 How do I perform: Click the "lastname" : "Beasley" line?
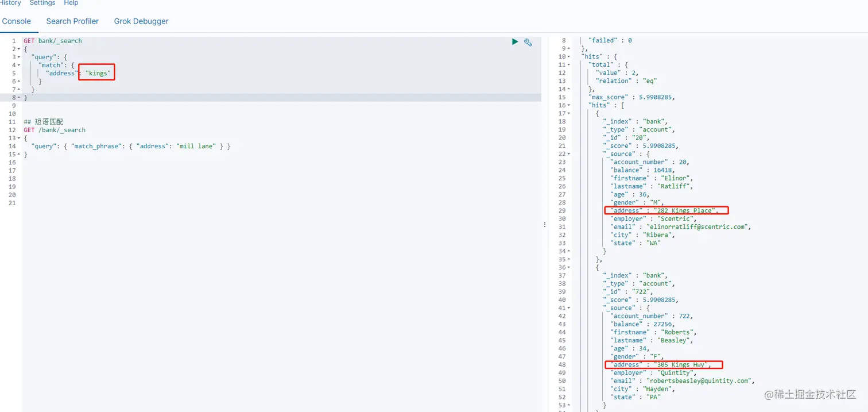tap(652, 340)
